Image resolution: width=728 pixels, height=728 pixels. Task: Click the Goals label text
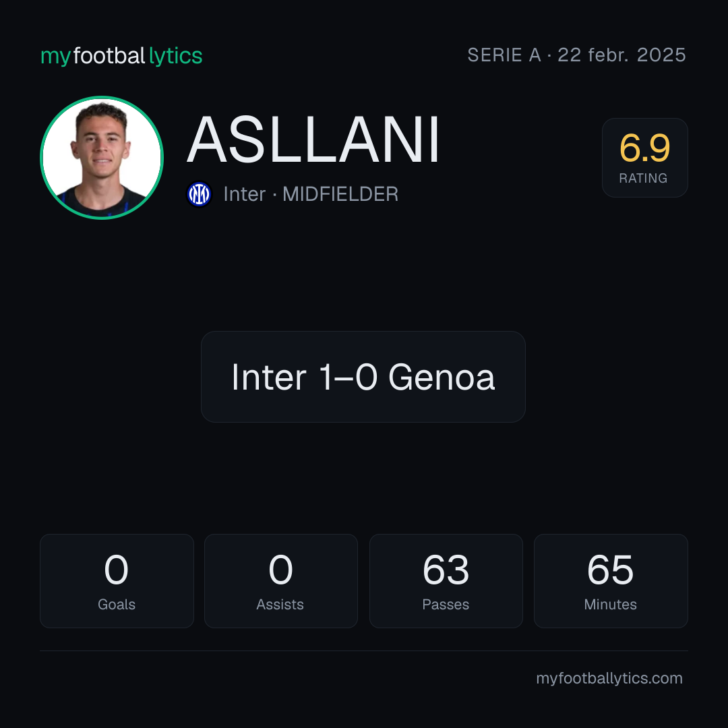click(x=117, y=605)
